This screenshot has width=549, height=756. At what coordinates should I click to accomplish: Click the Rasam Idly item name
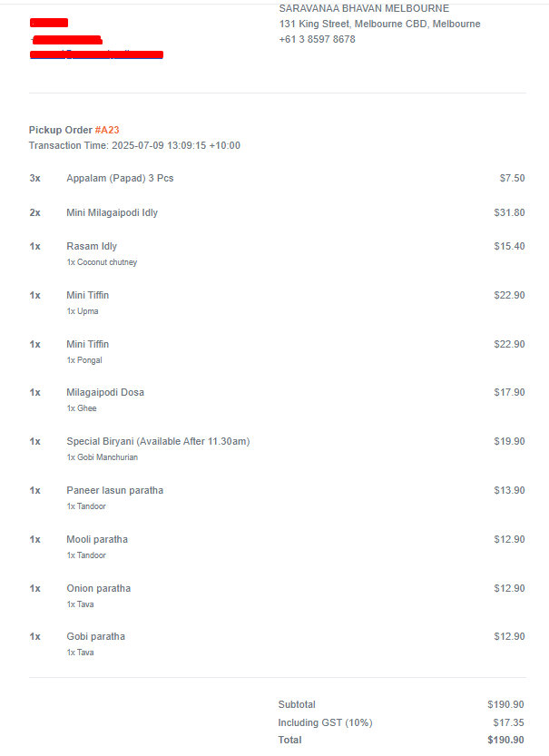pyautogui.click(x=92, y=246)
